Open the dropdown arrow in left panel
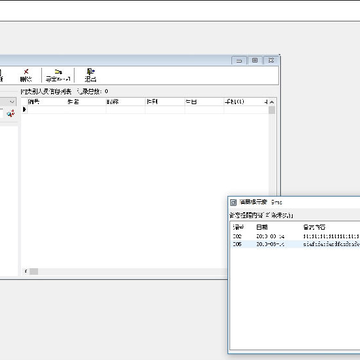 point(12,102)
